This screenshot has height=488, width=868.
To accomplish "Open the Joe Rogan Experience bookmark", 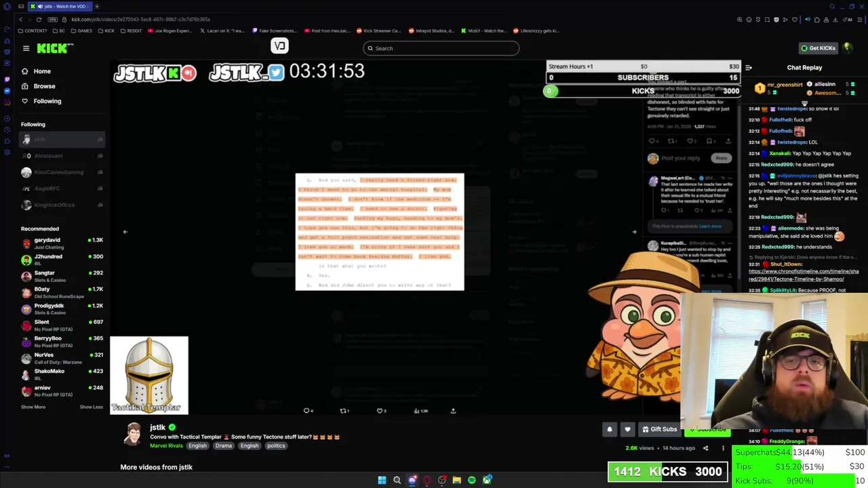I will 170,30.
